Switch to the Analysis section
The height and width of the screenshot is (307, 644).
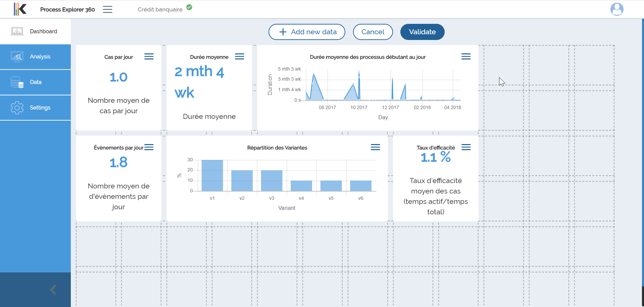[x=35, y=57]
